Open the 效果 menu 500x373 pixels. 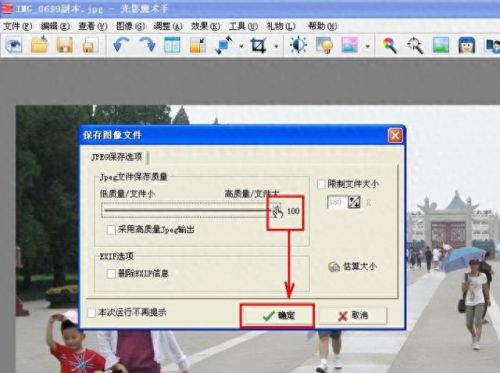[x=206, y=26]
